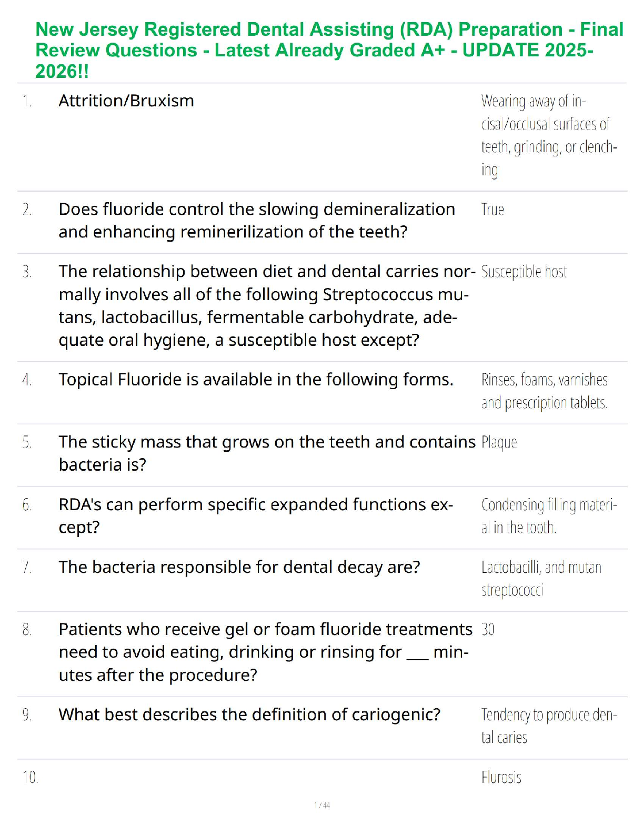Select the "Susceptible host" answer
Viewport: 644px width, 834px height.
(524, 272)
